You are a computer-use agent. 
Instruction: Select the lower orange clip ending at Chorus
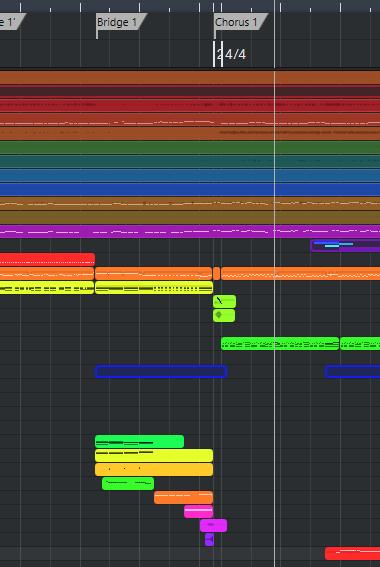(x=183, y=498)
